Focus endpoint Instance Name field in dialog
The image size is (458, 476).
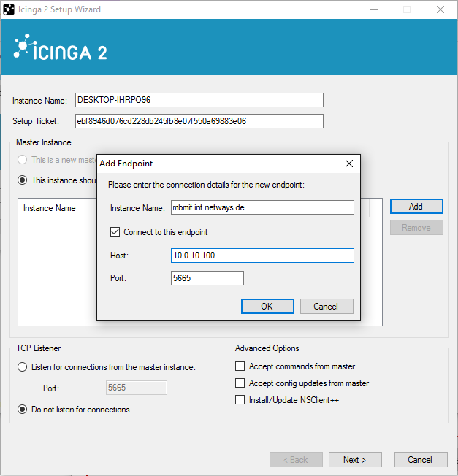click(262, 207)
